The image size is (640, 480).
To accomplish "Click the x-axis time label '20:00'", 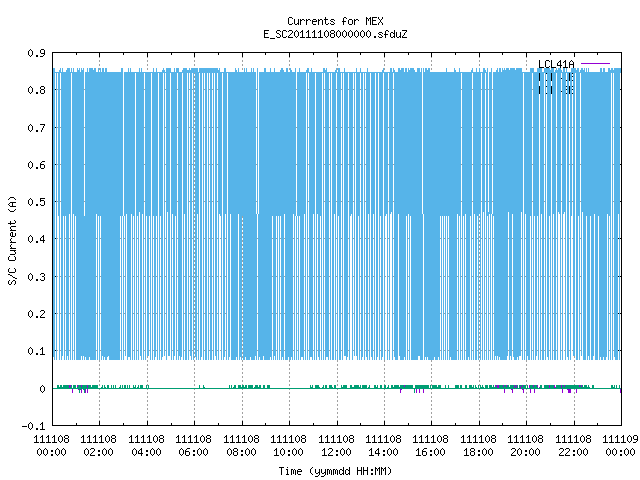I will (525, 452).
